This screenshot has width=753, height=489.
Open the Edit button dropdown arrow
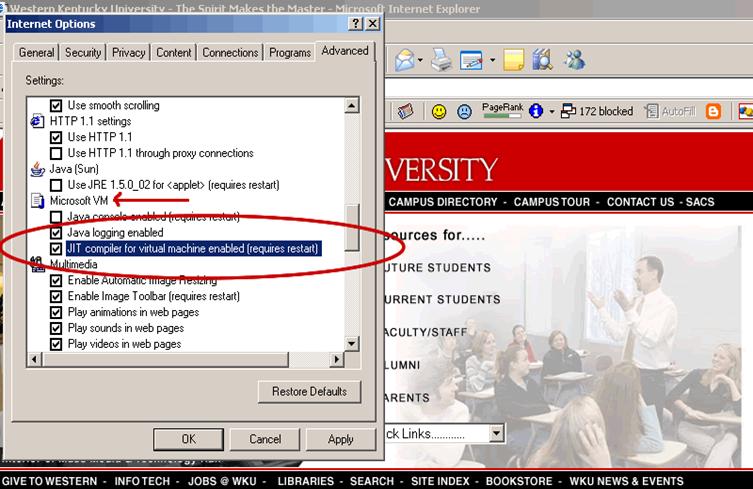(x=492, y=61)
